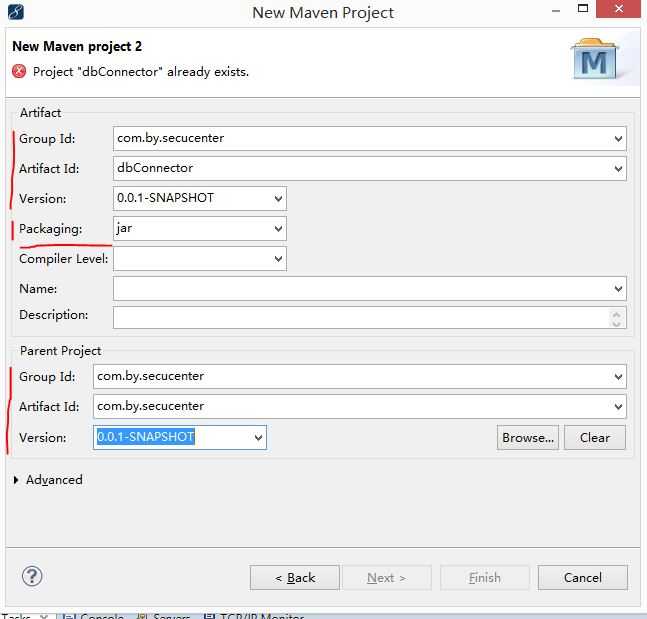Screen dimensions: 647x619
Task: Click the disabled Finish button
Action: point(484,578)
